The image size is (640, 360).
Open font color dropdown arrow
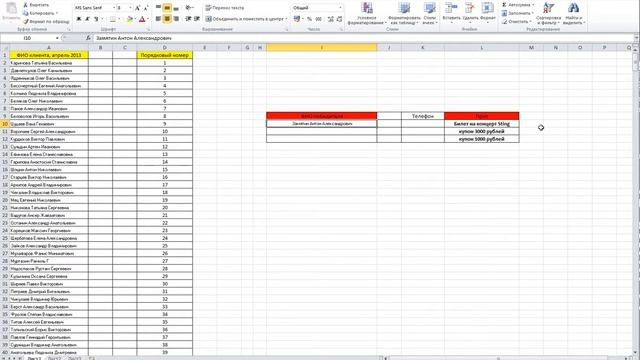point(147,19)
